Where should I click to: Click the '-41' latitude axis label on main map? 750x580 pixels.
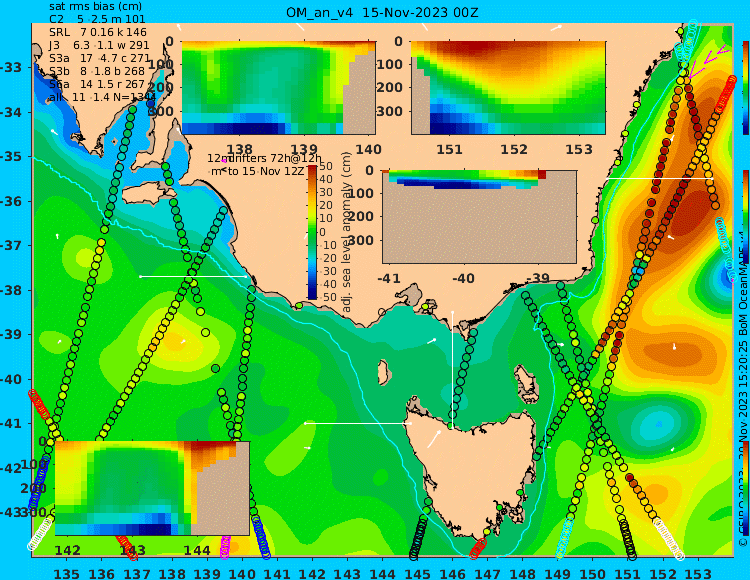[x=12, y=423]
